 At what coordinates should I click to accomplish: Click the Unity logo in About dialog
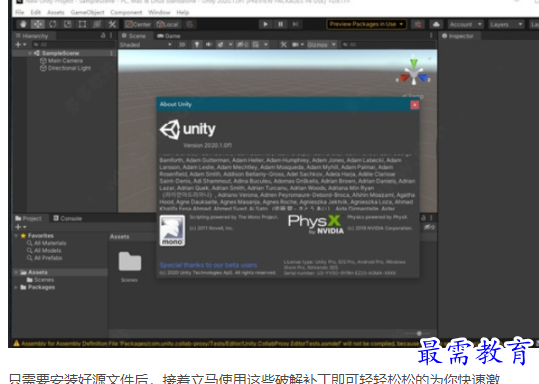point(188,130)
